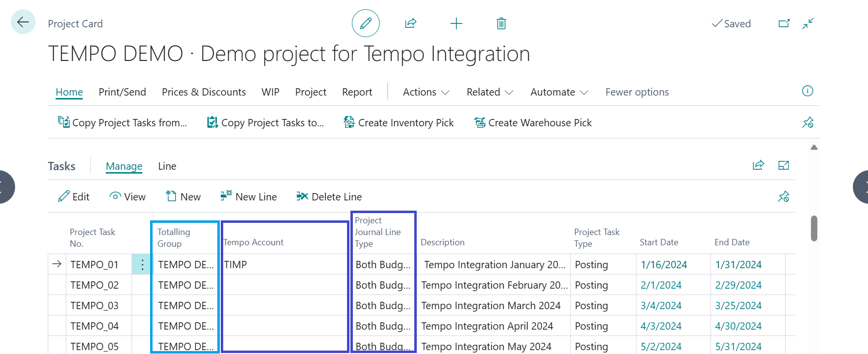Click Edit in Tasks toolbar

click(x=74, y=197)
